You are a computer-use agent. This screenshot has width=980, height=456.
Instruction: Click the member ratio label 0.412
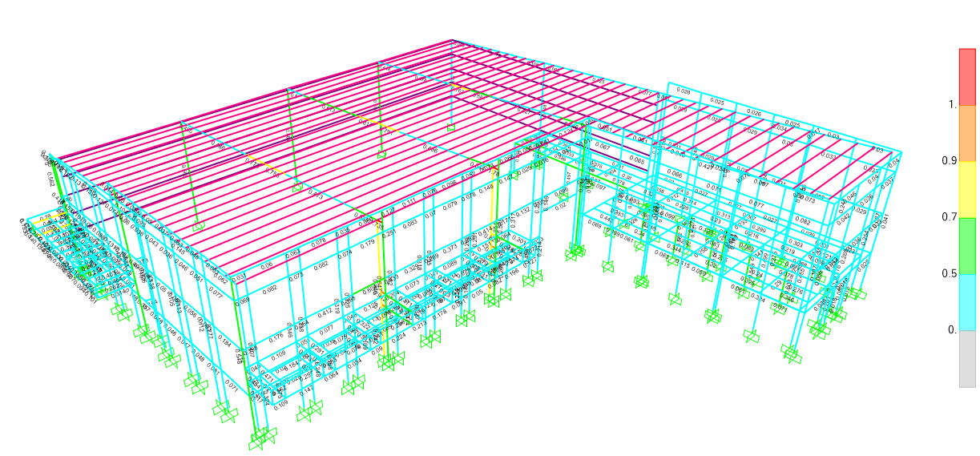coord(325,313)
